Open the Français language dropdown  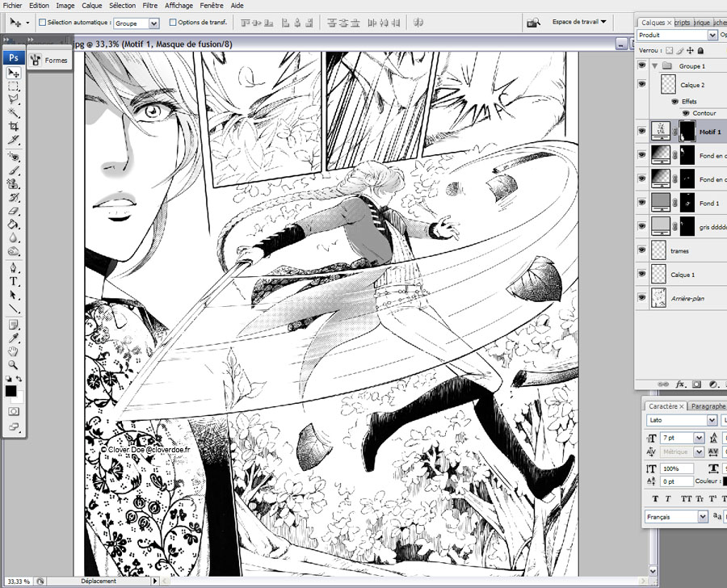pyautogui.click(x=703, y=517)
